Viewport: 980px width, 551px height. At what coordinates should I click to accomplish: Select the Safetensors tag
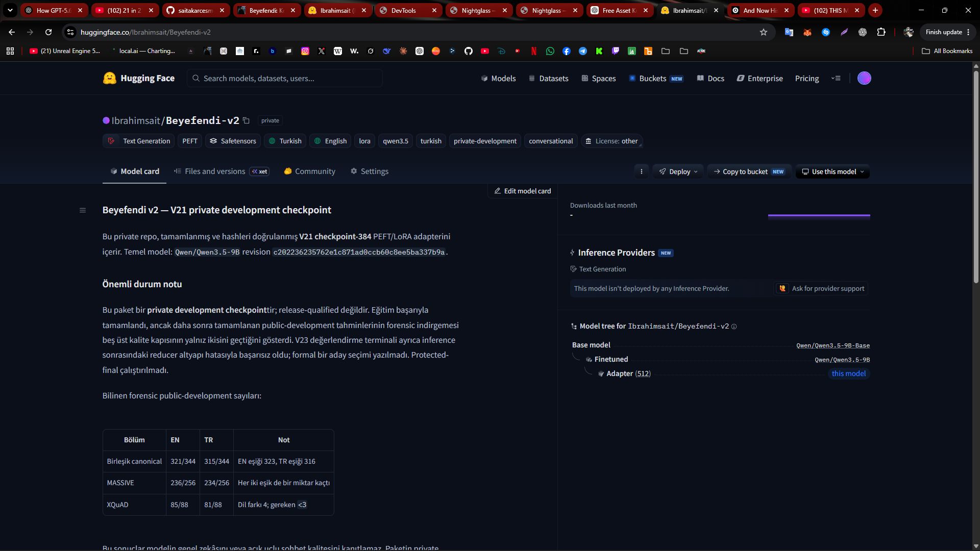pyautogui.click(x=233, y=141)
